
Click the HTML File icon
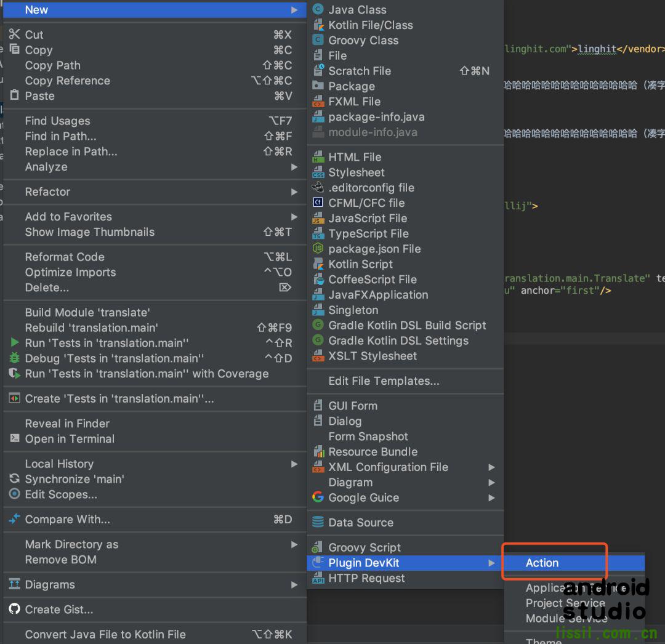318,157
